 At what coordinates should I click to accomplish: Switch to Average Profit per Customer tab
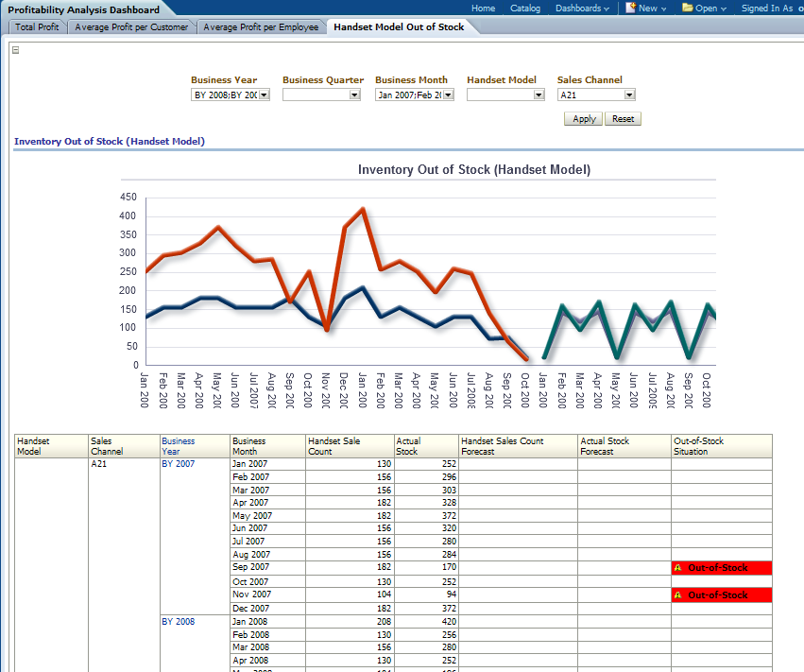click(131, 27)
